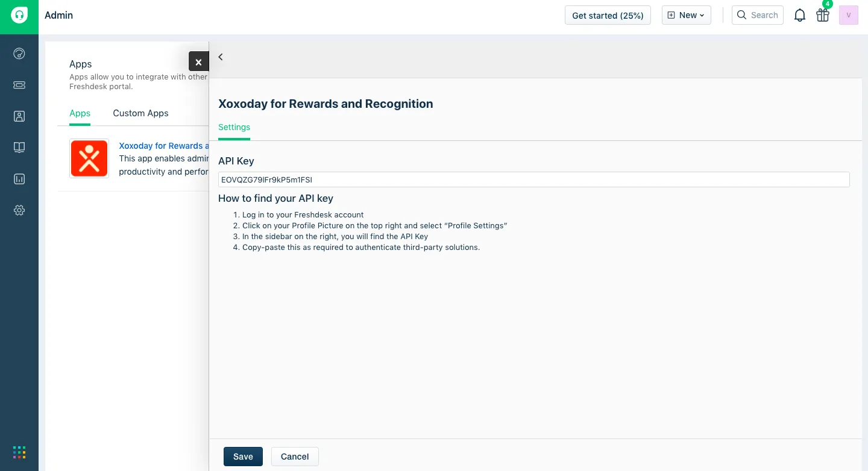View notifications bell

pos(800,16)
